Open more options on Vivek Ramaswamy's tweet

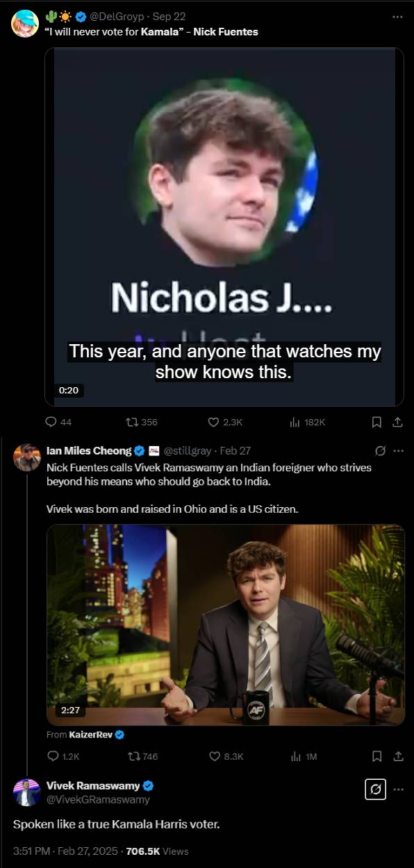pos(398,790)
